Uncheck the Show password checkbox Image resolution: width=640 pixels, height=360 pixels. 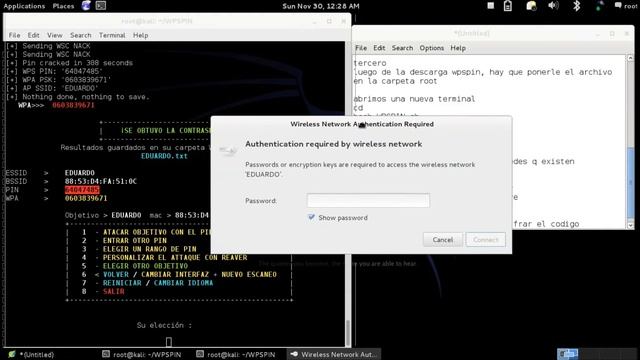point(311,217)
